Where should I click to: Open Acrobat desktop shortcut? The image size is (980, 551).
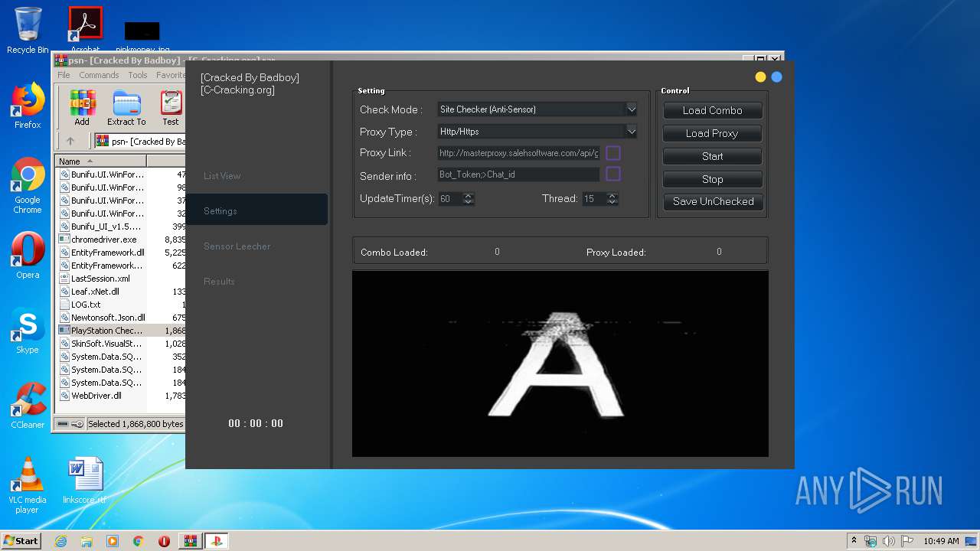[85, 29]
